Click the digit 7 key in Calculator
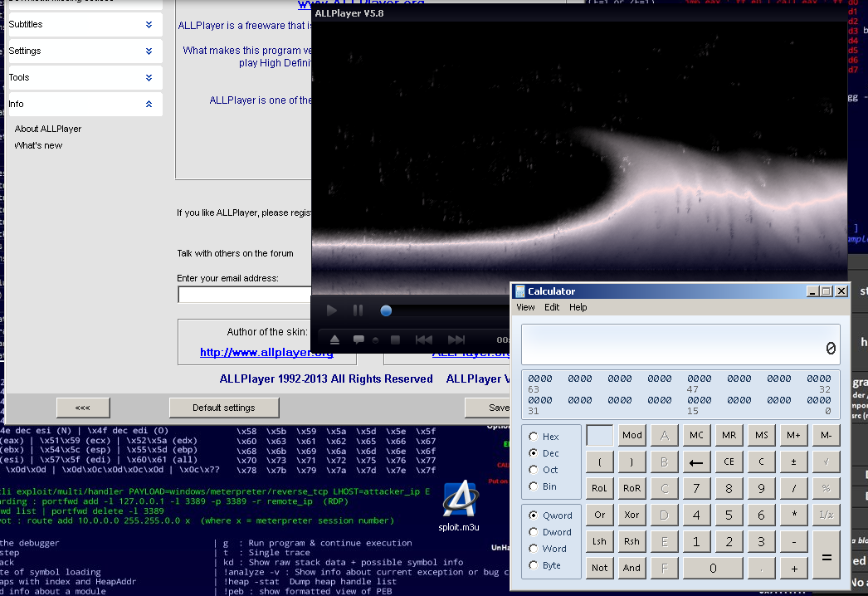Image resolution: width=868 pixels, height=596 pixels. coord(696,488)
